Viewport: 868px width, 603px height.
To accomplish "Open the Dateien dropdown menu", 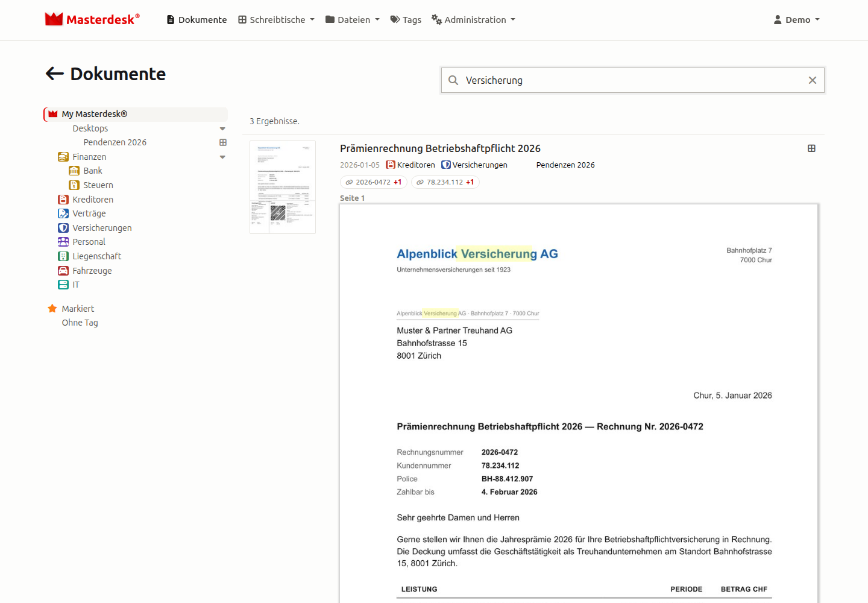I will 352,20.
